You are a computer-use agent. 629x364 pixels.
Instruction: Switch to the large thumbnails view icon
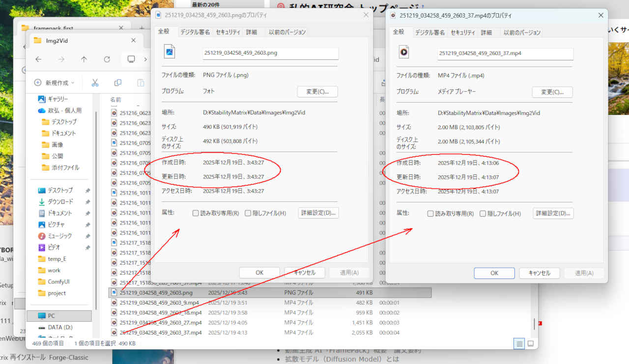[x=530, y=344]
